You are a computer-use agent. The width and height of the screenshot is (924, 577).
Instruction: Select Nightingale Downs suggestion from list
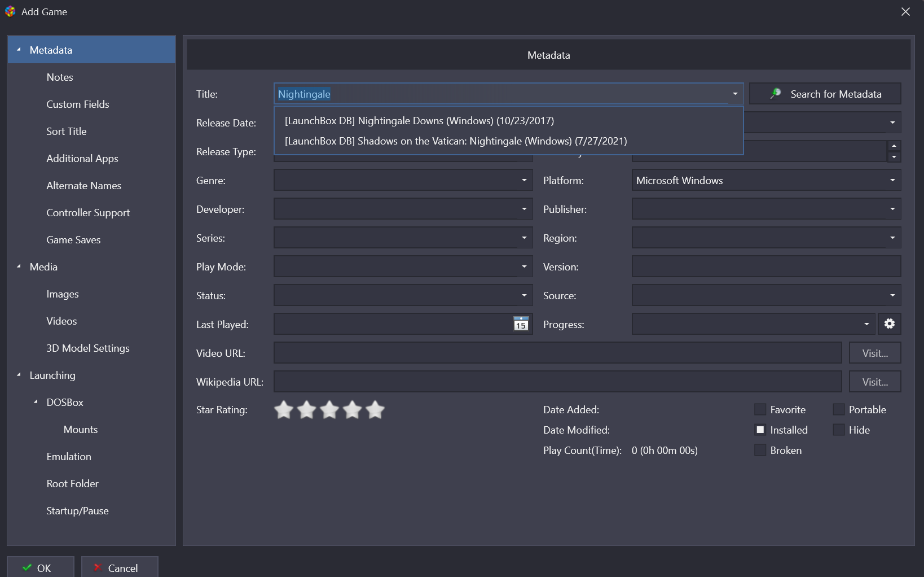click(419, 121)
